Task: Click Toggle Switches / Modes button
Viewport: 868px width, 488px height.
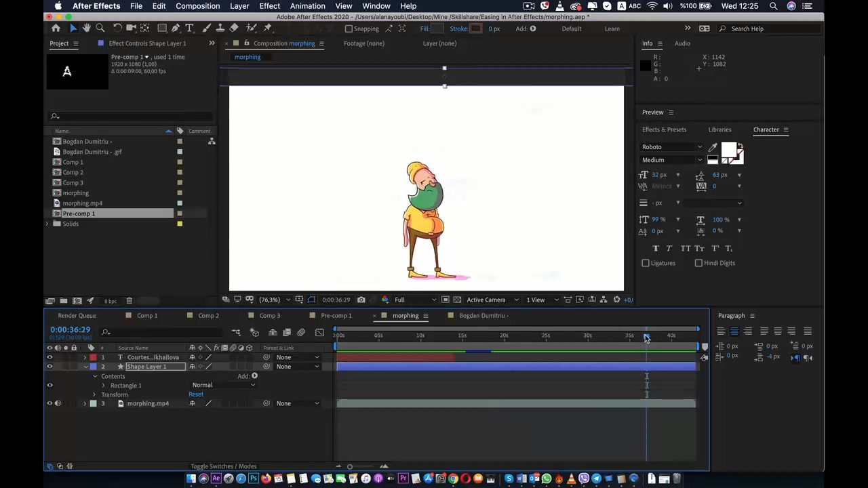Action: pyautogui.click(x=224, y=466)
